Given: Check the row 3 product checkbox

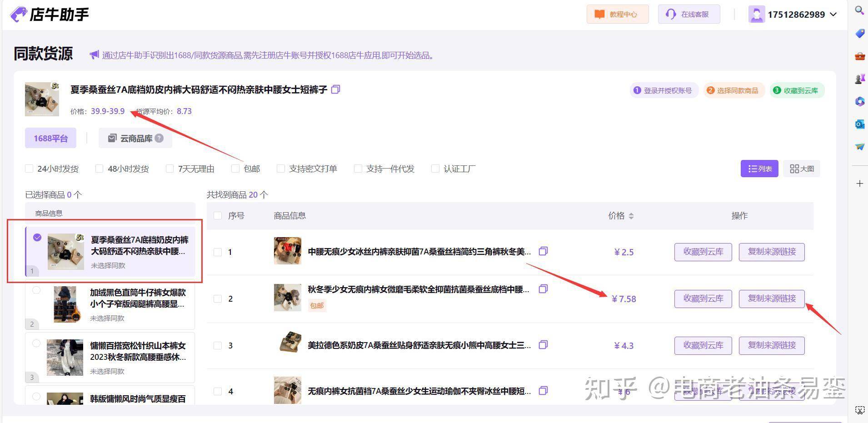Looking at the screenshot, I should (218, 345).
